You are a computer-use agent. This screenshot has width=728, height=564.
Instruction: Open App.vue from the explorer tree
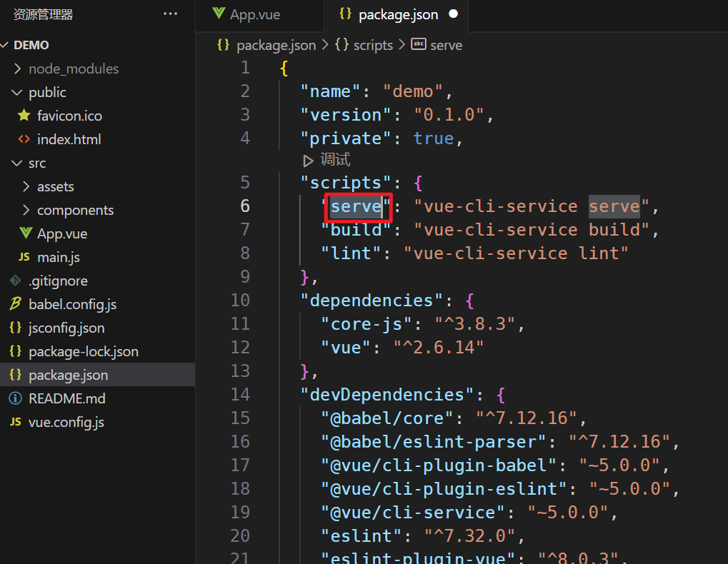tap(62, 233)
